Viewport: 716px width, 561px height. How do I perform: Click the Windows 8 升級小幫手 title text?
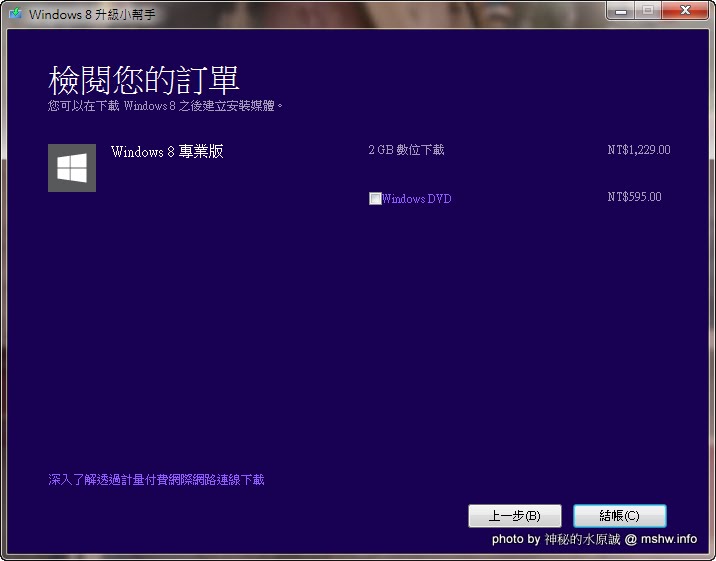[92, 14]
